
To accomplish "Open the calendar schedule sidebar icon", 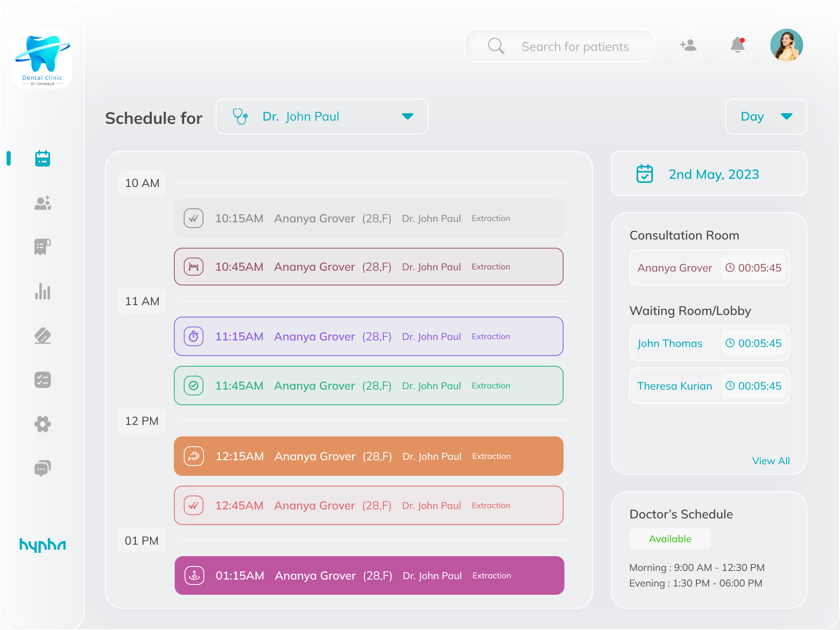I will point(42,159).
